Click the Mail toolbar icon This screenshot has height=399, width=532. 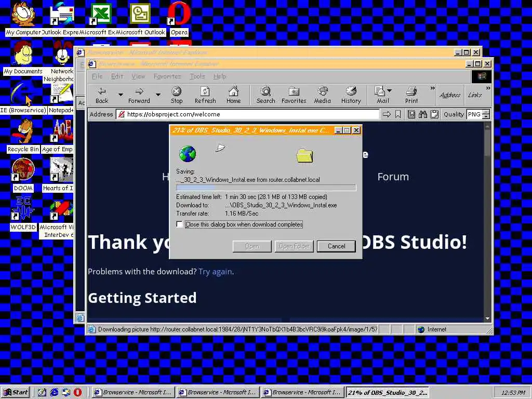pos(381,95)
